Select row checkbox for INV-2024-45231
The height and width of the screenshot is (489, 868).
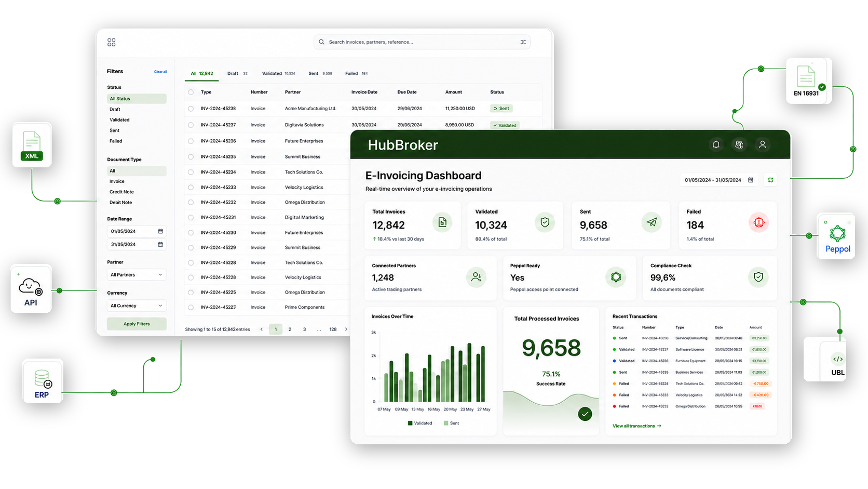191,217
